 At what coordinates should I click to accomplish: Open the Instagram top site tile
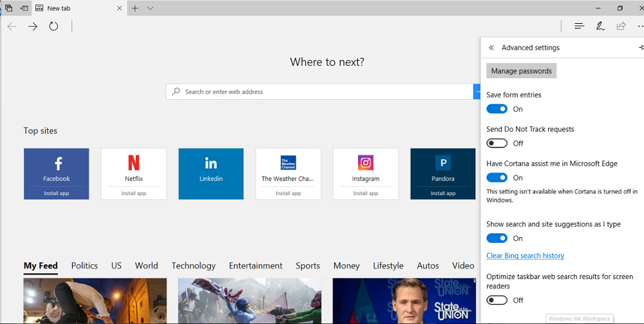366,174
